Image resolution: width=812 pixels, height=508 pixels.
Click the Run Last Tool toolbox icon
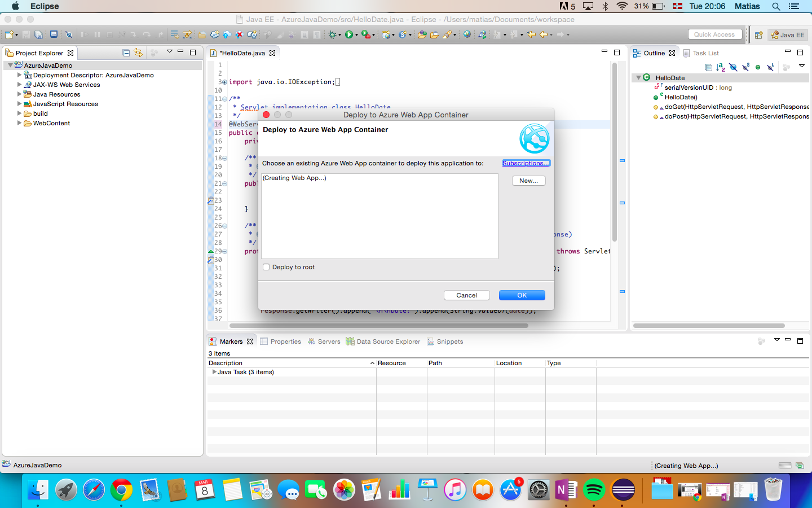point(365,34)
